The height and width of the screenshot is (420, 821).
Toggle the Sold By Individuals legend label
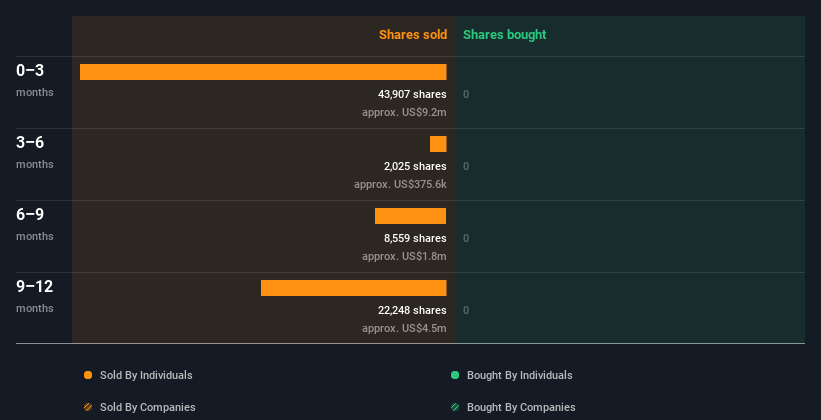146,375
